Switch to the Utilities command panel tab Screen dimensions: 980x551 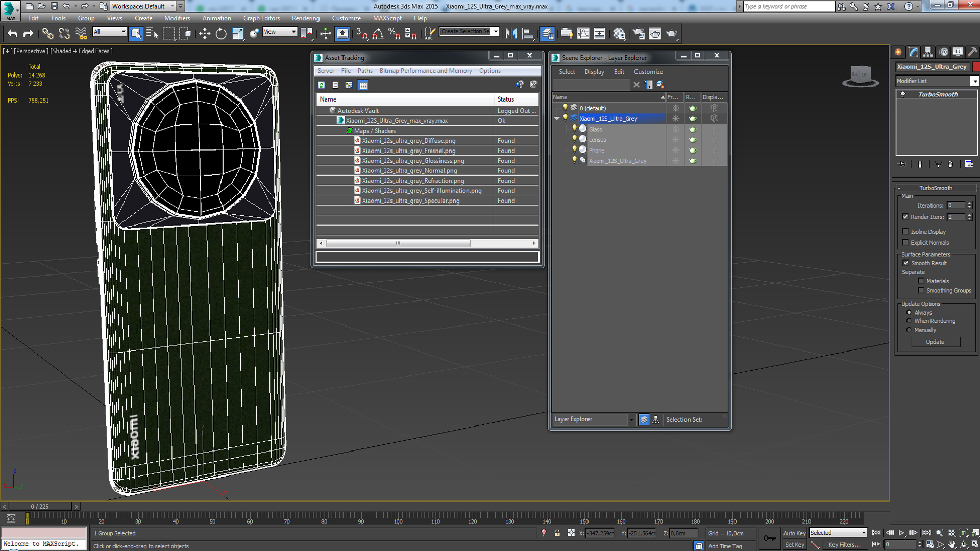972,52
